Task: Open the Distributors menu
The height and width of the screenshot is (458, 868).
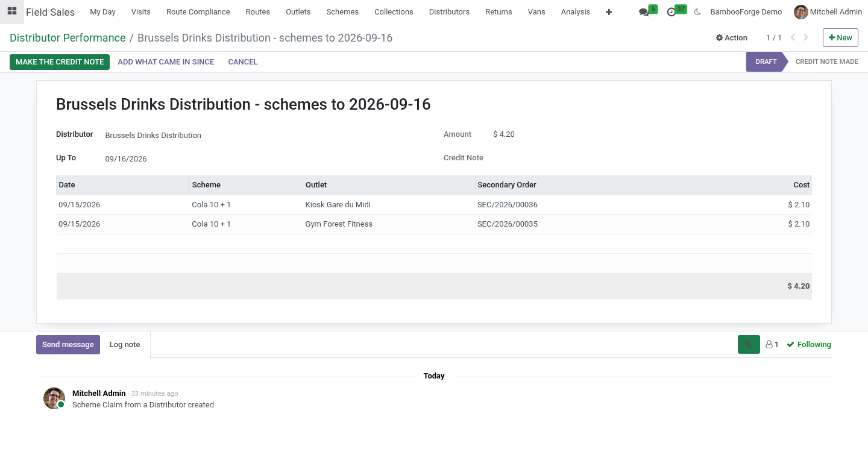Action: [x=449, y=12]
